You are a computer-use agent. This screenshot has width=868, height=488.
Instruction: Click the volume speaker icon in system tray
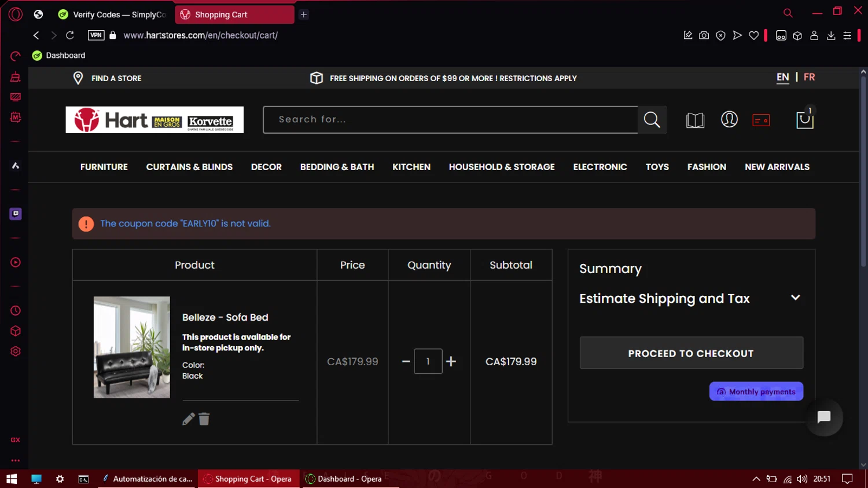(x=801, y=479)
